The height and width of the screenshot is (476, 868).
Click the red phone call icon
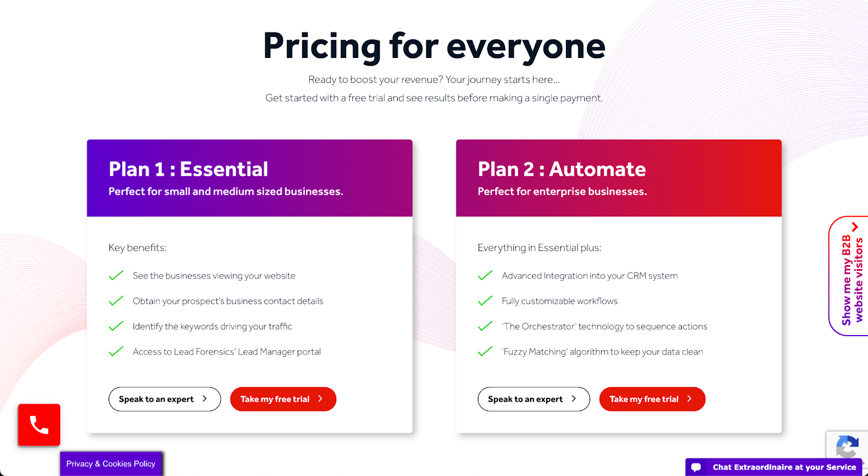pyautogui.click(x=39, y=425)
